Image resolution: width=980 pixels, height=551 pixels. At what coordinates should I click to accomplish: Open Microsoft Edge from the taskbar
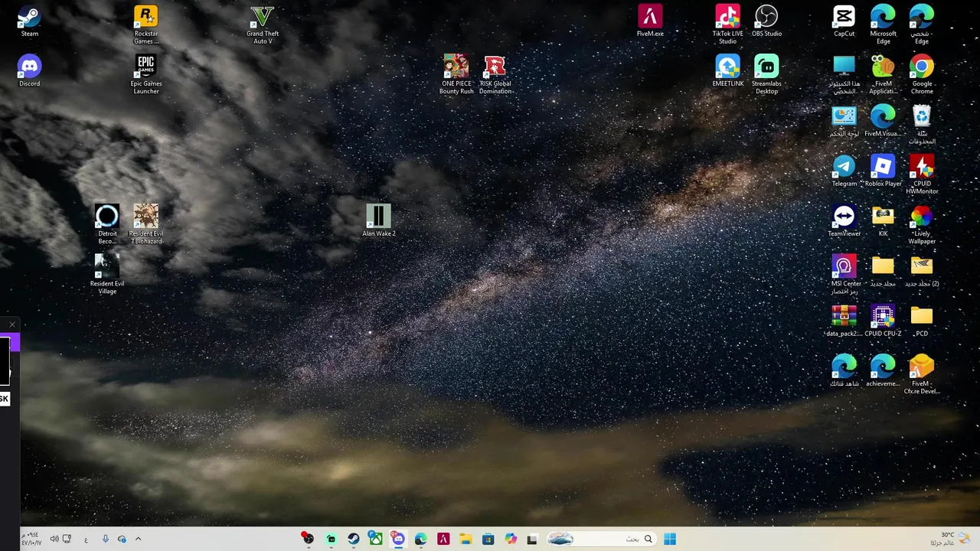(420, 539)
